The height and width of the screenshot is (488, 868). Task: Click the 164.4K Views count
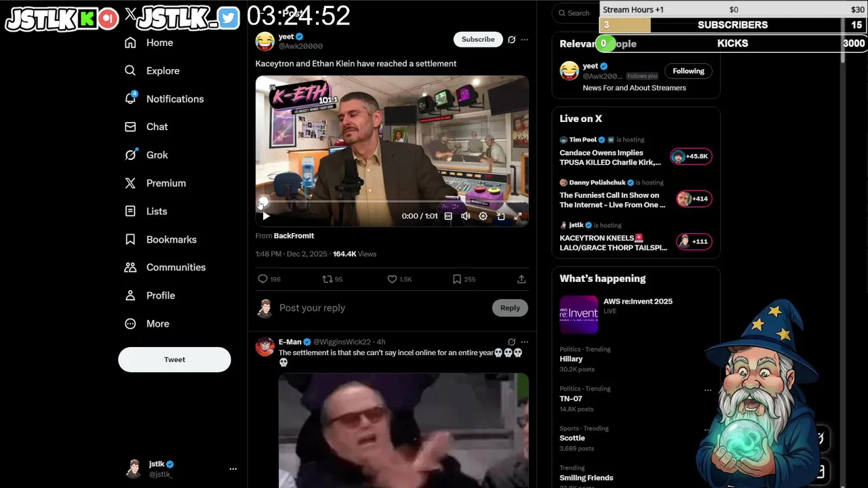point(354,254)
